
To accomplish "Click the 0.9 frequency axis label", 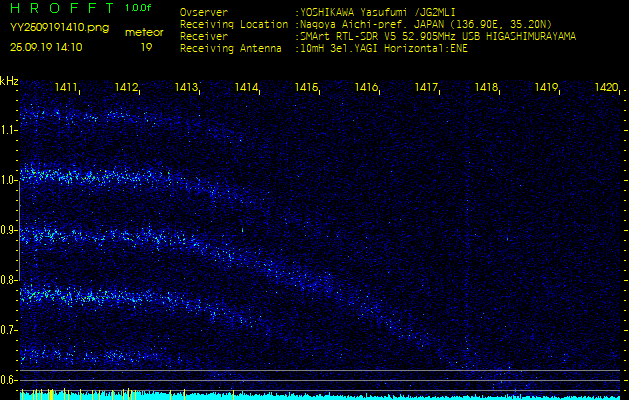I will [10, 230].
